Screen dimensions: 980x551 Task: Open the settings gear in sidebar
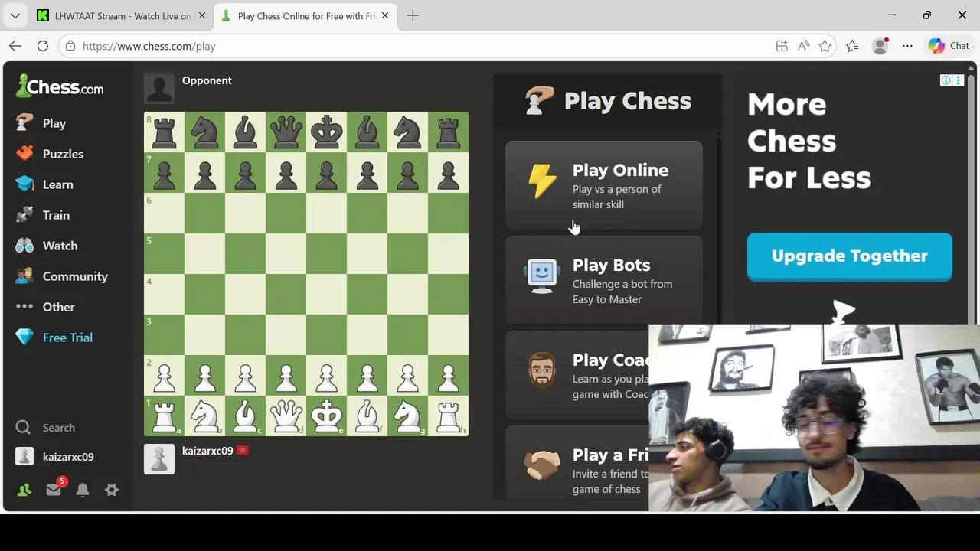(112, 490)
